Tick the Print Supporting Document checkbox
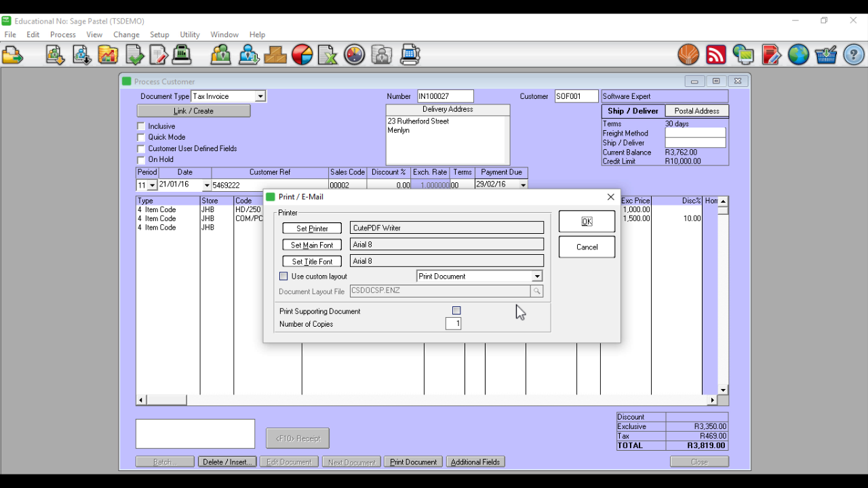The height and width of the screenshot is (488, 868). coord(456,311)
